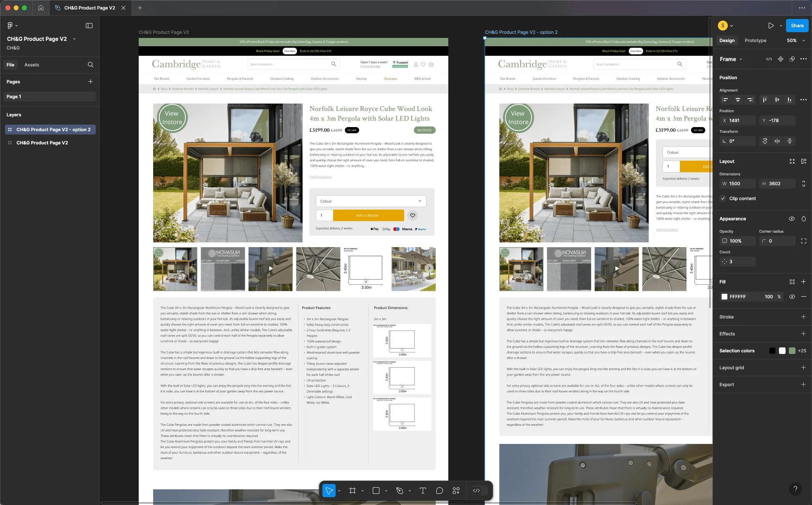Viewport: 812px width, 505px height.
Task: Present prototype with the play icon
Action: [771, 26]
